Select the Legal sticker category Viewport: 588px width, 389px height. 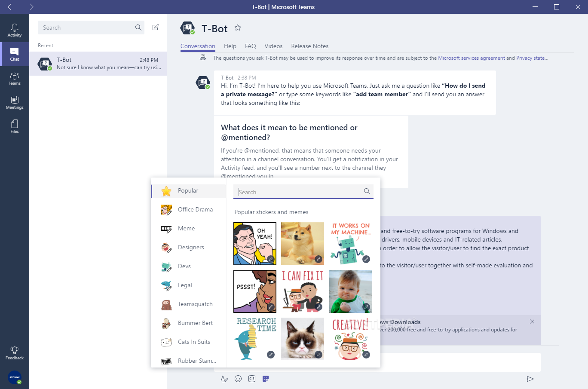pos(189,285)
